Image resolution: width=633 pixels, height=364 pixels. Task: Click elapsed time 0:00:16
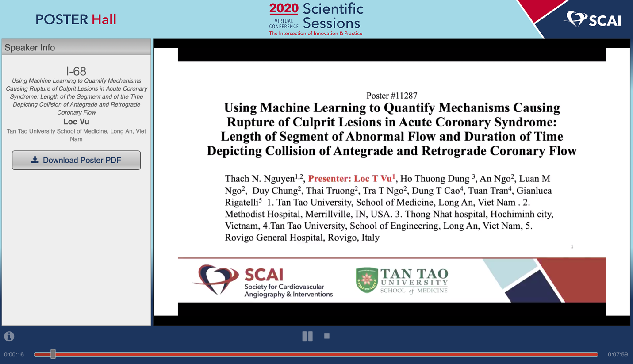[14, 354]
